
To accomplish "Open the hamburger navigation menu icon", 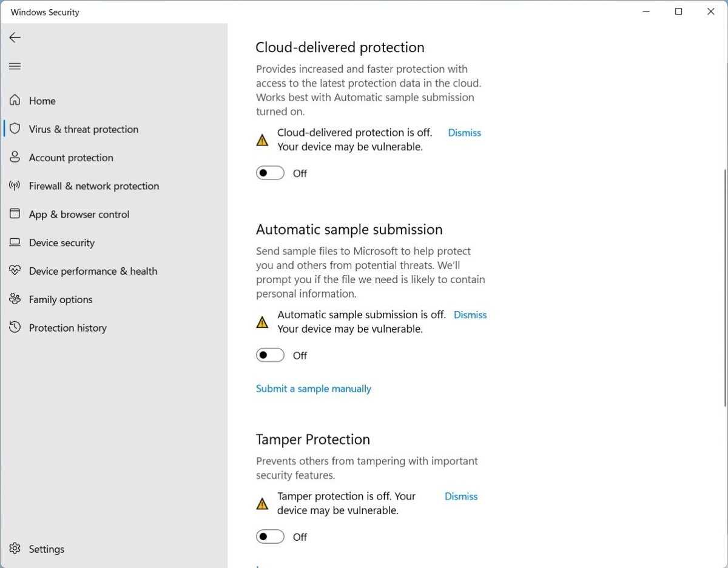I will (15, 66).
